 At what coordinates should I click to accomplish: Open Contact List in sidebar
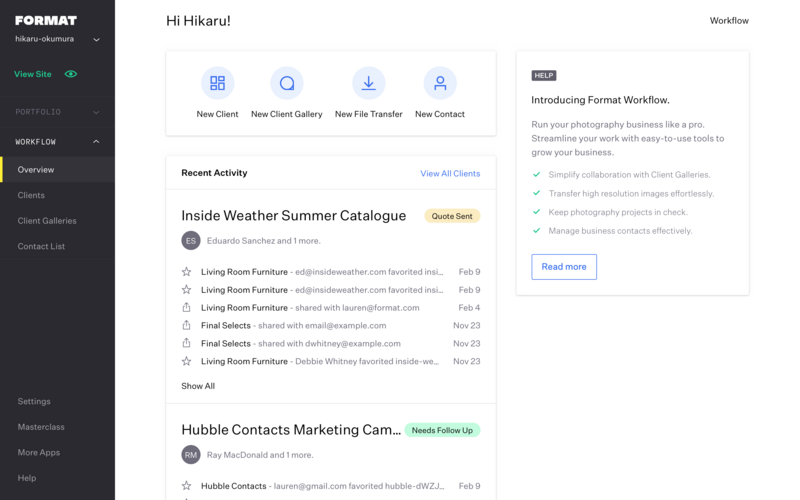pyautogui.click(x=41, y=246)
